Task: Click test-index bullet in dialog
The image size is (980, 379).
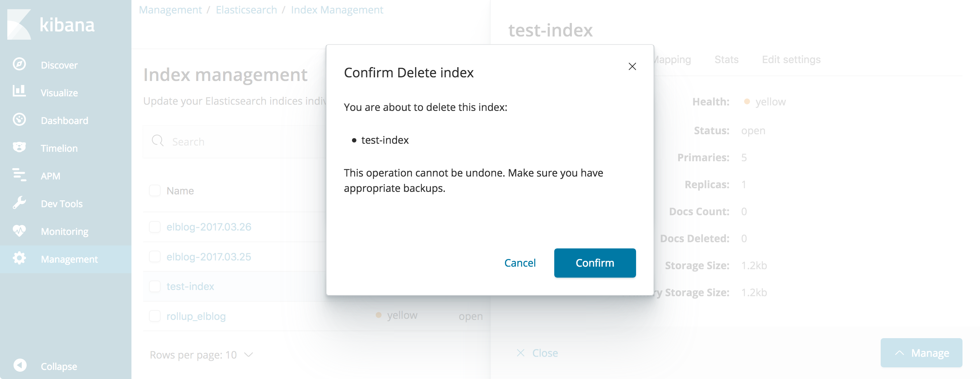Action: (x=384, y=140)
